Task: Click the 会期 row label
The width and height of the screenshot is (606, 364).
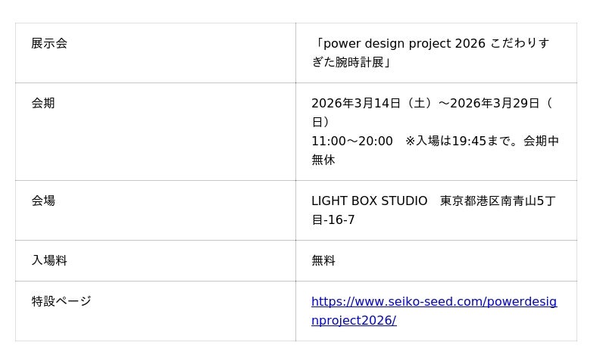Action: click(43, 104)
